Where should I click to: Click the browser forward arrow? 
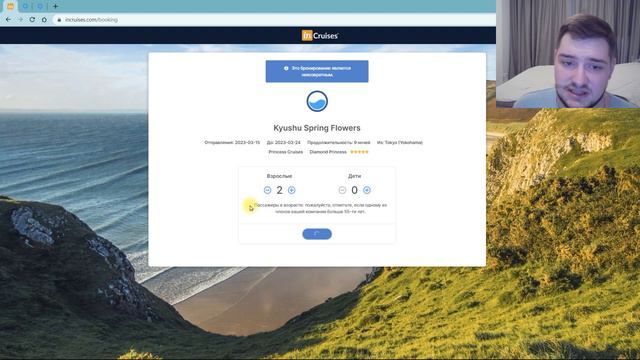20,20
